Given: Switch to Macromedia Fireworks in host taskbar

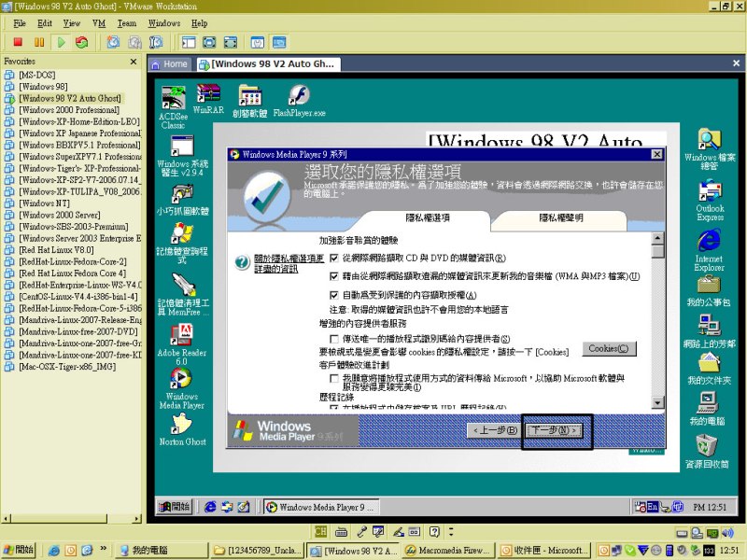Looking at the screenshot, I should (x=448, y=551).
